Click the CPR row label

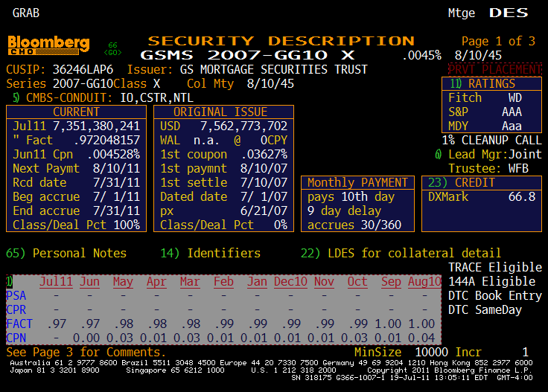pyautogui.click(x=16, y=310)
